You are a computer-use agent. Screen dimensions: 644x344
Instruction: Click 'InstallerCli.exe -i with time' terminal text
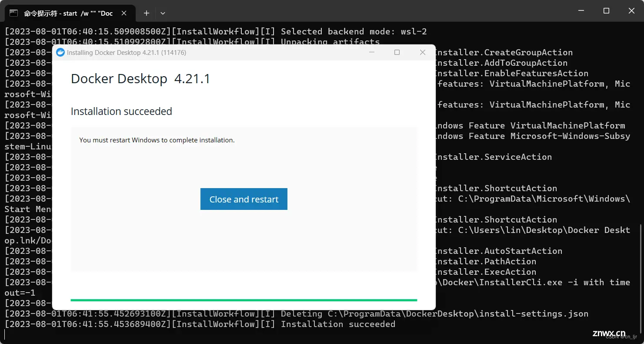pyautogui.click(x=552, y=282)
